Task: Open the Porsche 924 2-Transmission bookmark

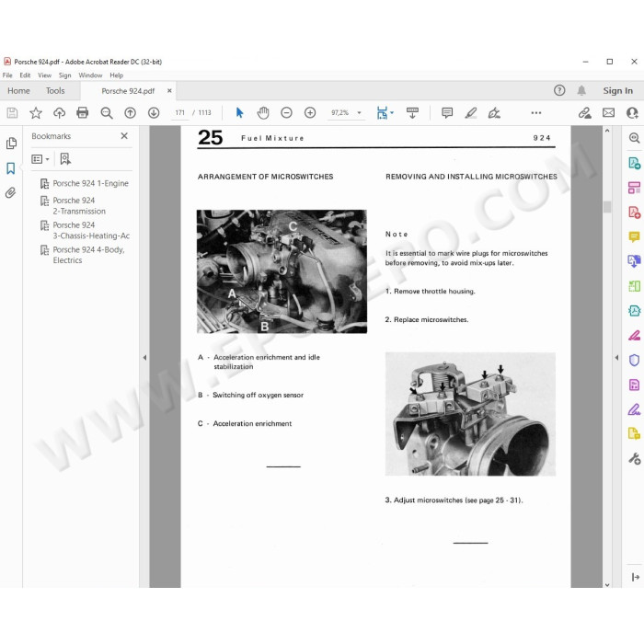Action: pyautogui.click(x=79, y=206)
